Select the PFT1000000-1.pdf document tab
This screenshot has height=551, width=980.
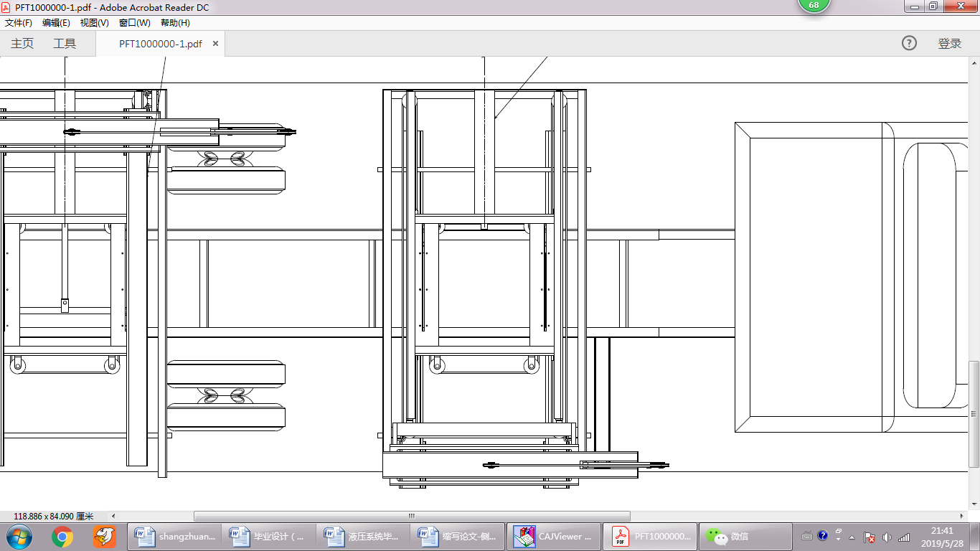pyautogui.click(x=161, y=44)
